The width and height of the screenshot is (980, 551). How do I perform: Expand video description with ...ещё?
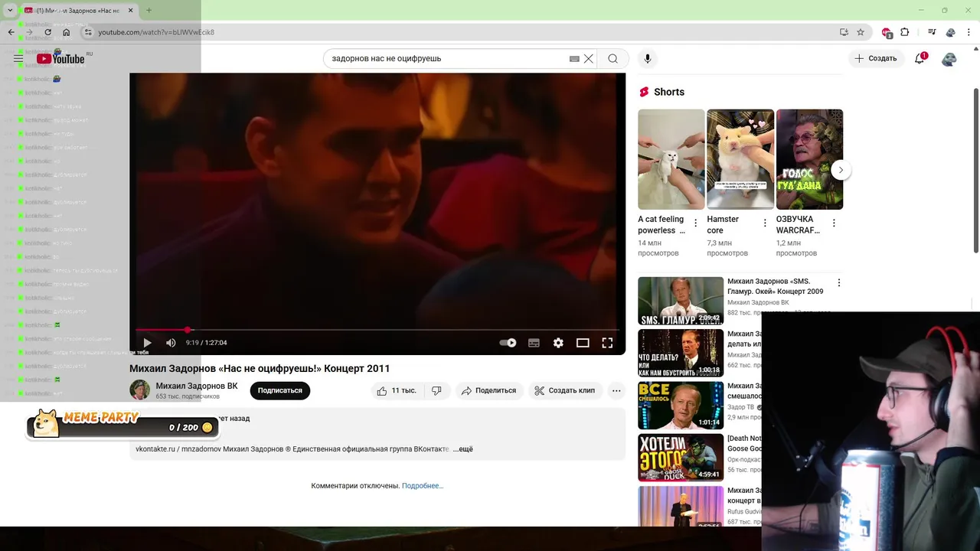(x=463, y=449)
